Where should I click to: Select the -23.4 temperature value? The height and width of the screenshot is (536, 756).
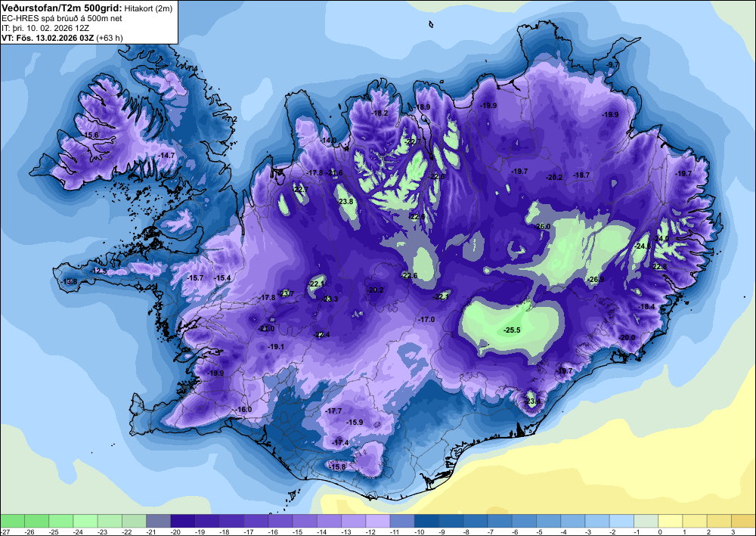[533, 401]
